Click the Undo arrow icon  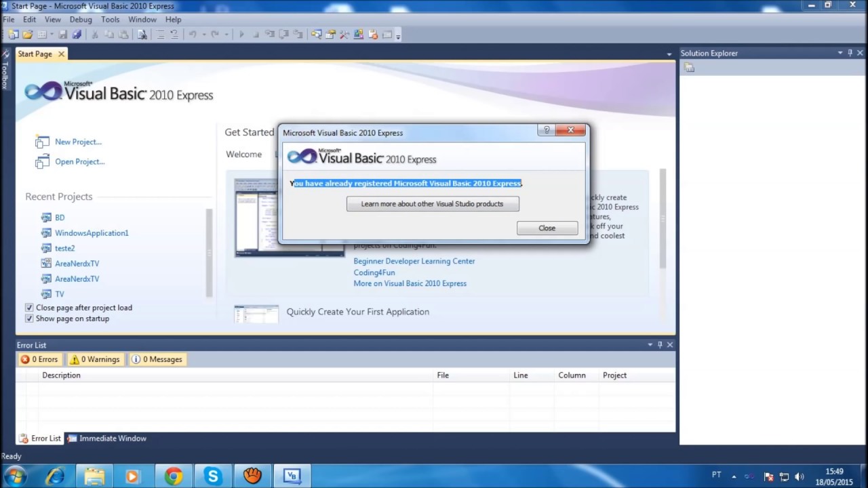(193, 35)
